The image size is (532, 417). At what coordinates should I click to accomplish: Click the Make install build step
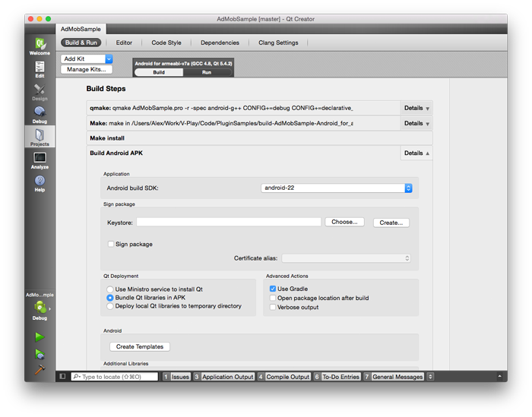click(260, 138)
